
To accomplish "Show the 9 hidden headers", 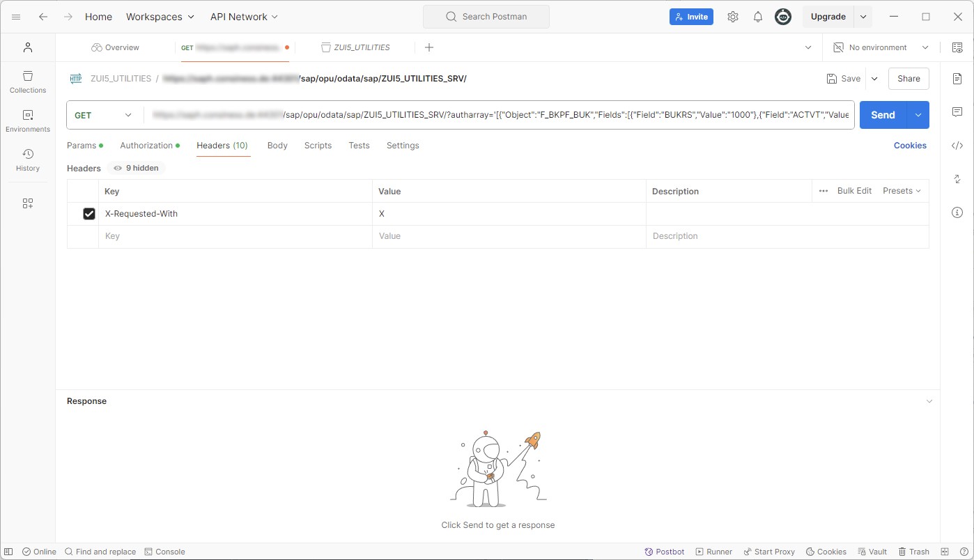I will pyautogui.click(x=137, y=168).
